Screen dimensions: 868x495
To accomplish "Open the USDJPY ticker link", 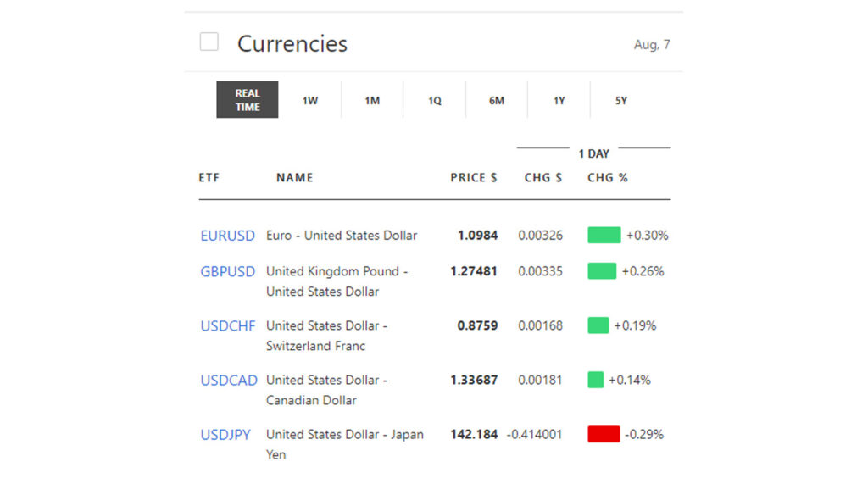I will (x=225, y=435).
